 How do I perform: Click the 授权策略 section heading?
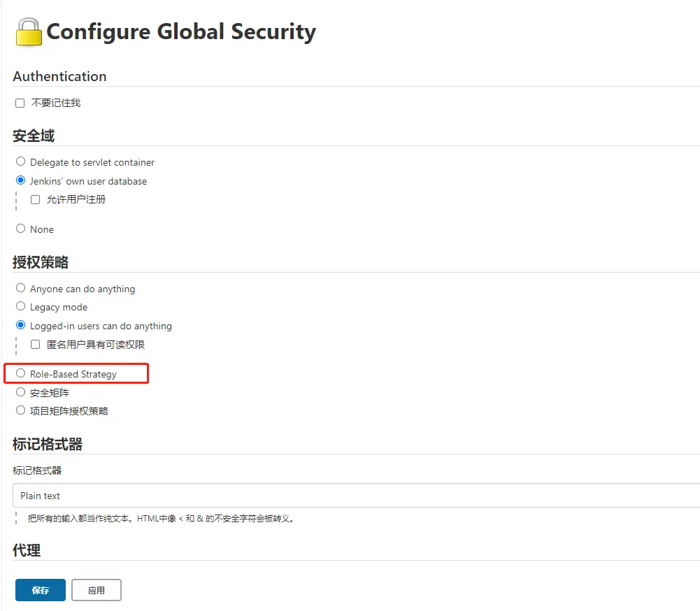click(41, 262)
